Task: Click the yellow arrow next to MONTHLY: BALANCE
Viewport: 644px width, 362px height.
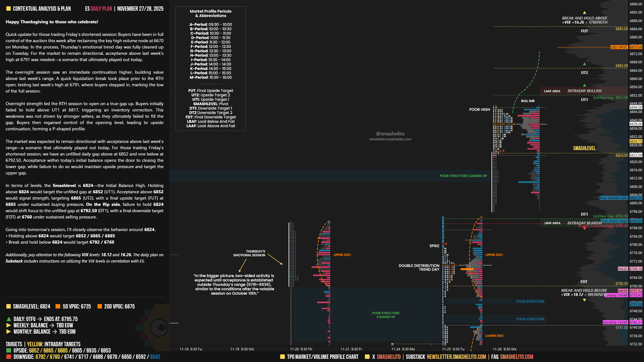Action: tap(9, 331)
